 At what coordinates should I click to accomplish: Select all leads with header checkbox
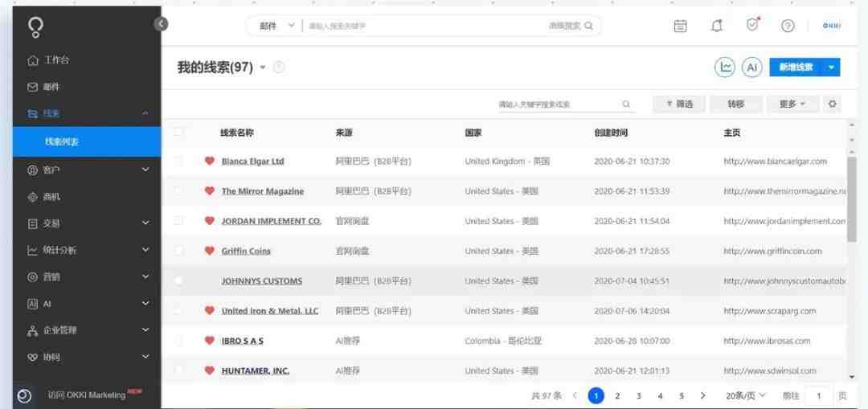[178, 133]
